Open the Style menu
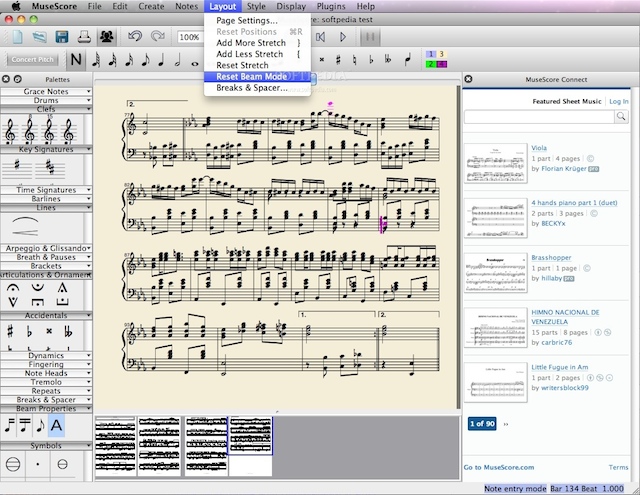The height and width of the screenshot is (495, 640). 255,6
